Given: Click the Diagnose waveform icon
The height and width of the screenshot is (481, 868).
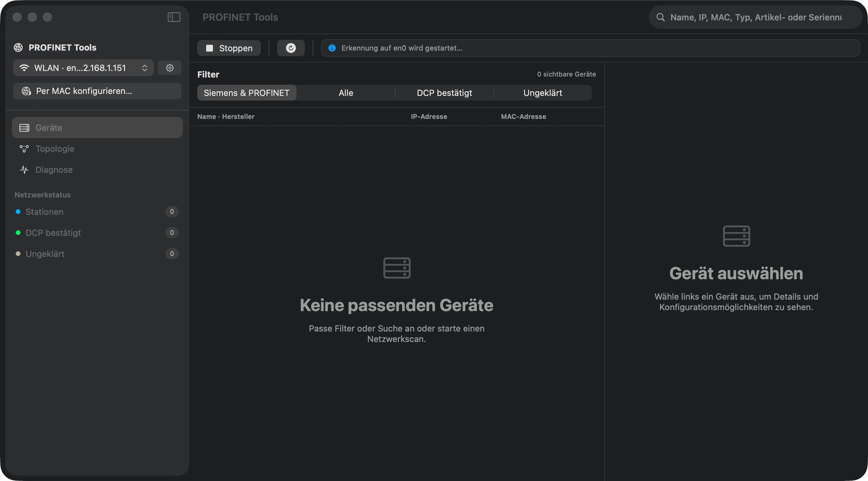Looking at the screenshot, I should pyautogui.click(x=24, y=170).
